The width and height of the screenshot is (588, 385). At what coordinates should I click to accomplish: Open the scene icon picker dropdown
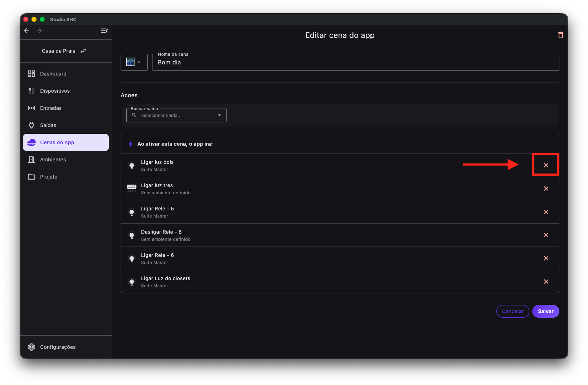tap(134, 62)
